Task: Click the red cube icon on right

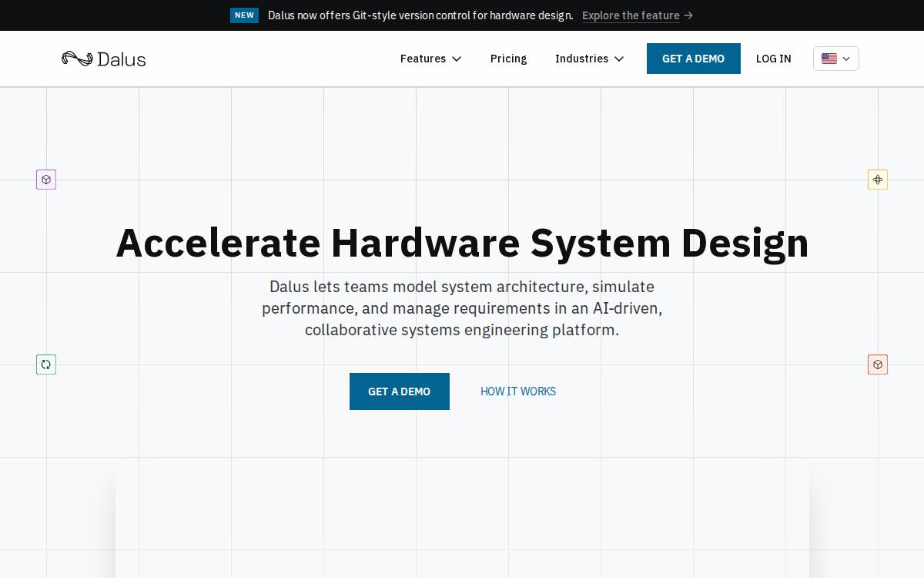Action: point(878,365)
